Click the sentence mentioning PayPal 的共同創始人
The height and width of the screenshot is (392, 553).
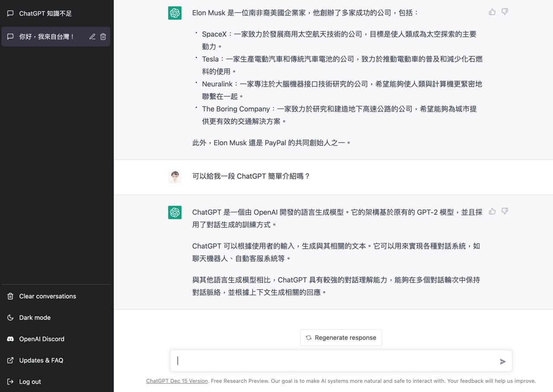[x=272, y=142]
